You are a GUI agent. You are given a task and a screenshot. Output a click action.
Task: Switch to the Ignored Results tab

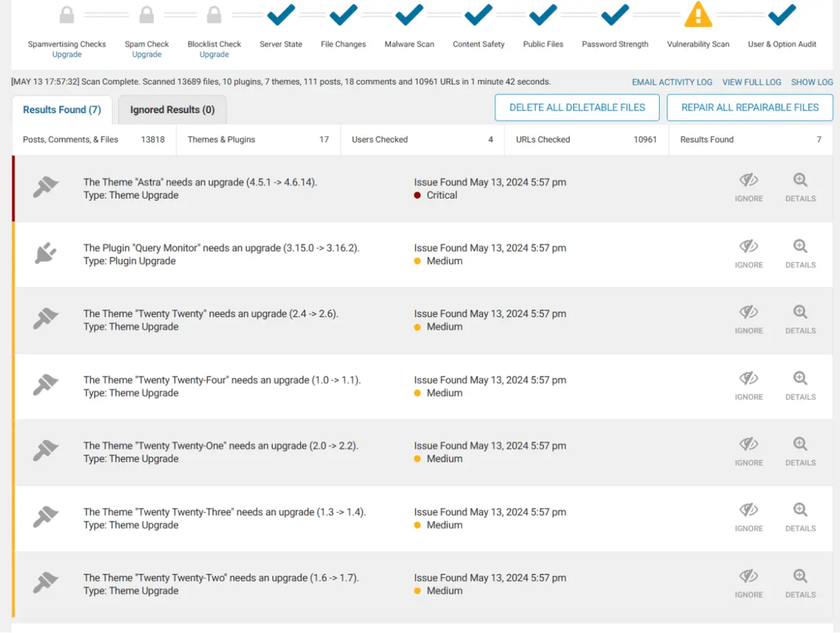(172, 109)
